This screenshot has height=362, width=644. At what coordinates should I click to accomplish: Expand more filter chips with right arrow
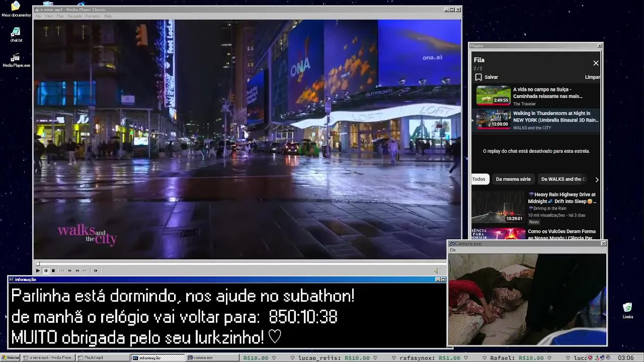(x=597, y=179)
